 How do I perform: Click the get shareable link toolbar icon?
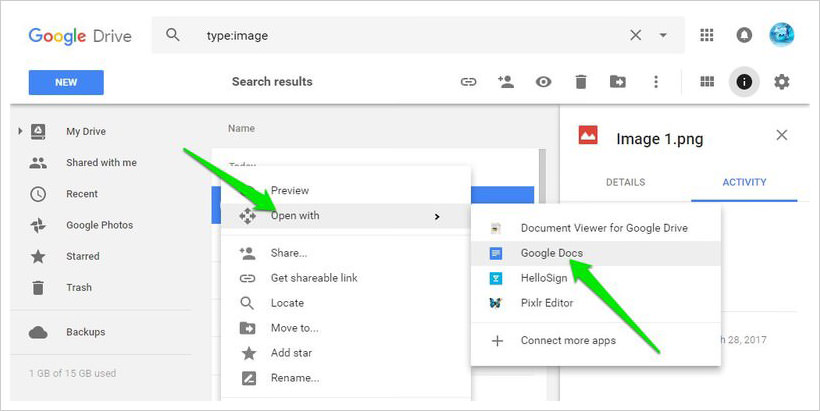click(x=468, y=82)
